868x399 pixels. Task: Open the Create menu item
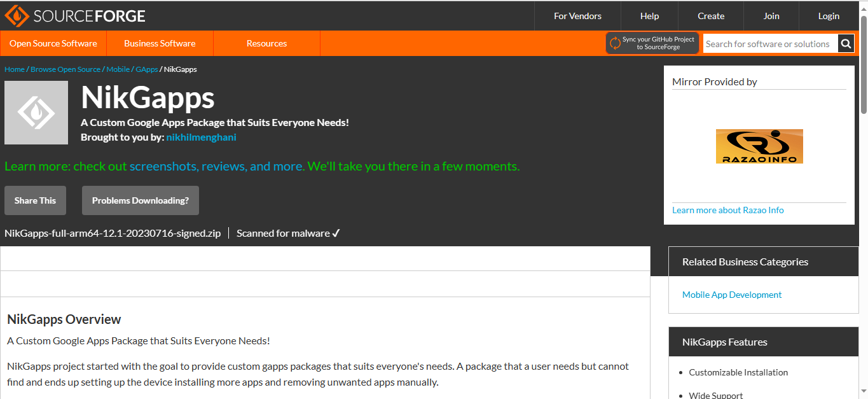click(711, 16)
